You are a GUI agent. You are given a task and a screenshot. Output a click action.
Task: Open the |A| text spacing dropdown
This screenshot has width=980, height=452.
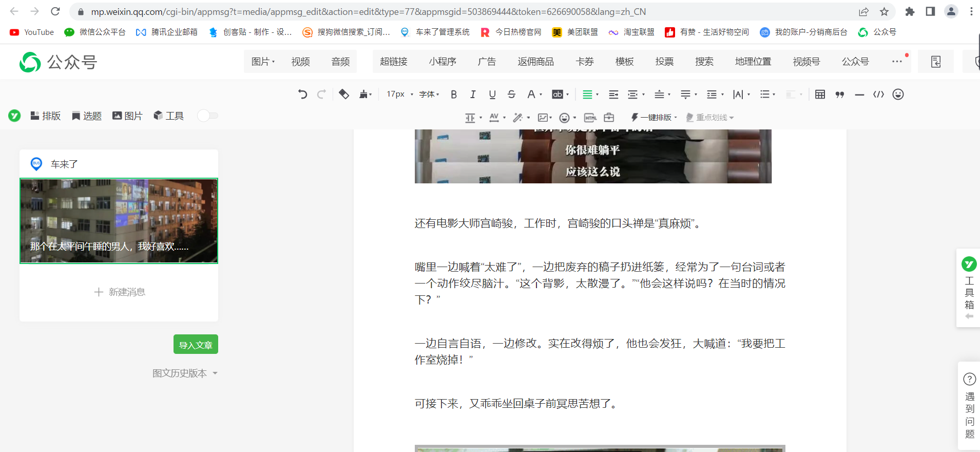point(742,95)
